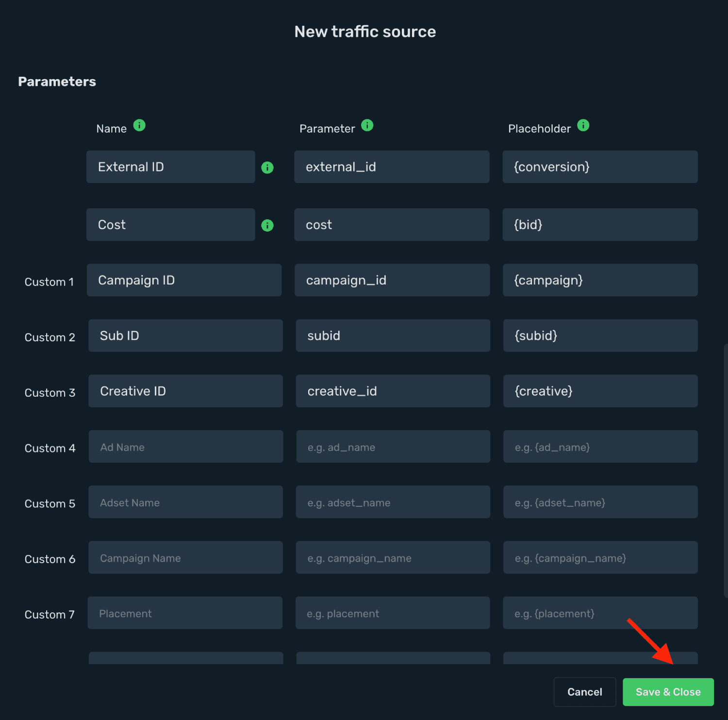Click the info icon beside Placeholder header
The height and width of the screenshot is (720, 728).
point(583,125)
